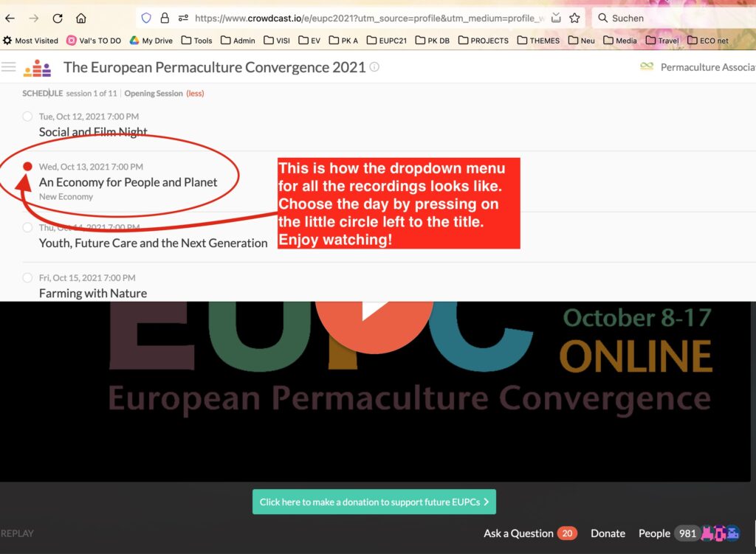Open the PK DB bookmarks folder

[x=433, y=41]
